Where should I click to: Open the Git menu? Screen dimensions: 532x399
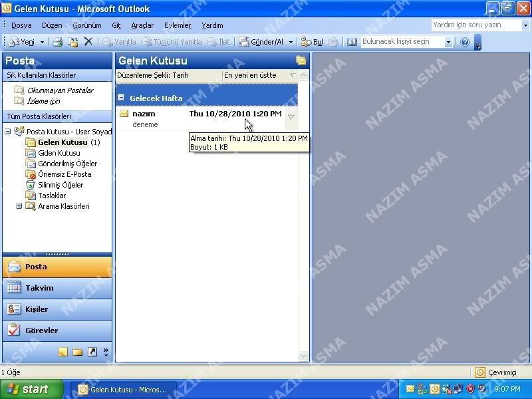pyautogui.click(x=116, y=25)
